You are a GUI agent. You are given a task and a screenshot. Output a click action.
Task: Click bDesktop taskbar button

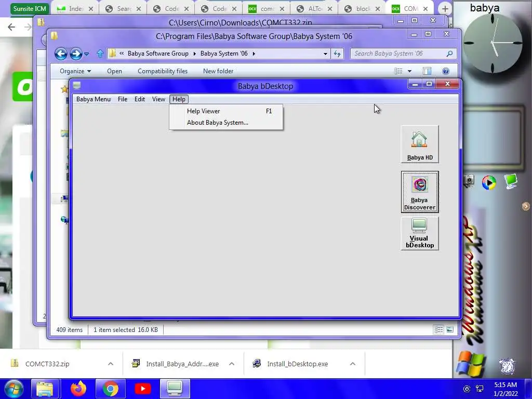tap(175, 389)
